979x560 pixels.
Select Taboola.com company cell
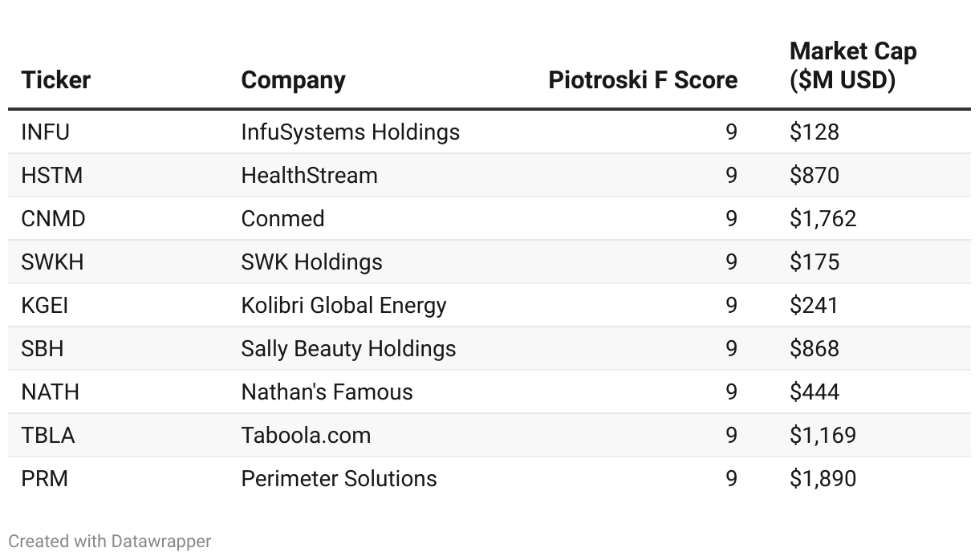pos(306,435)
